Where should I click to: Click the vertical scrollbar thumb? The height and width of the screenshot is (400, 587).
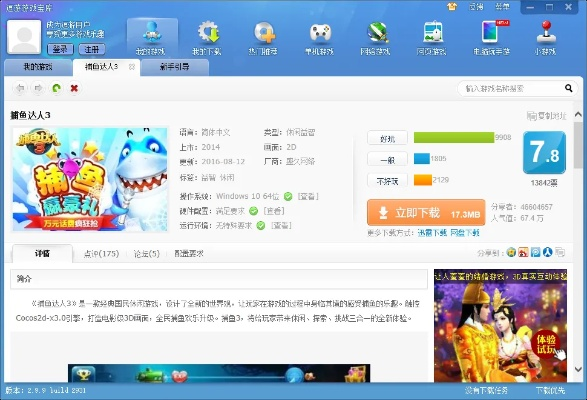pos(578,145)
